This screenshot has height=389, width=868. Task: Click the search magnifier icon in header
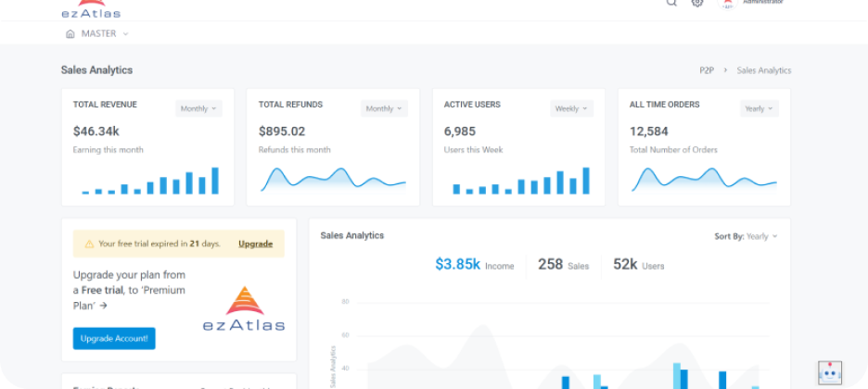(x=671, y=3)
